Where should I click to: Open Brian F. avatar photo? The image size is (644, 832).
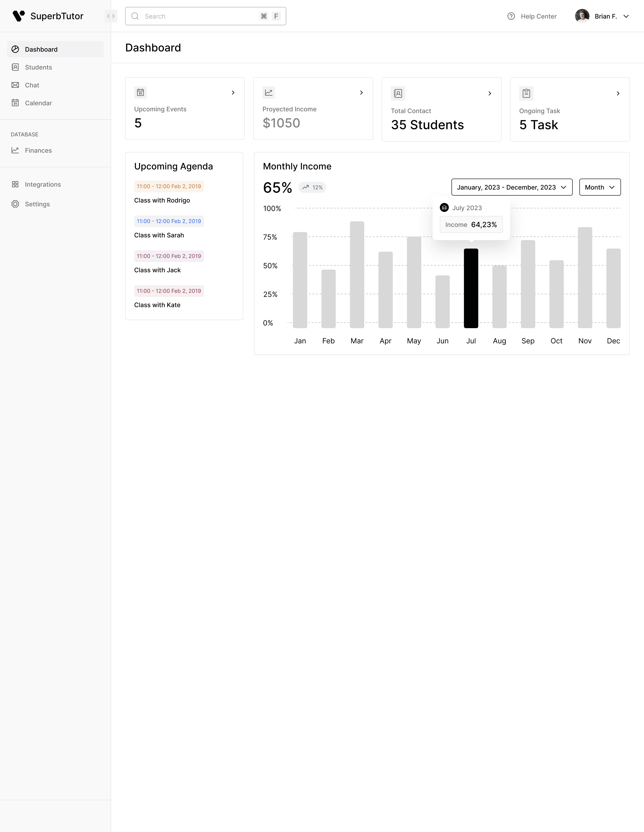(582, 16)
